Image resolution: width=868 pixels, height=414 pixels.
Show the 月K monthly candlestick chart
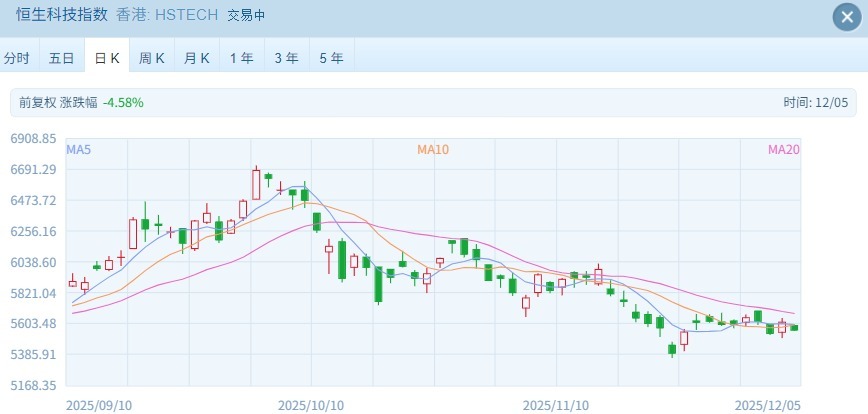[197, 58]
